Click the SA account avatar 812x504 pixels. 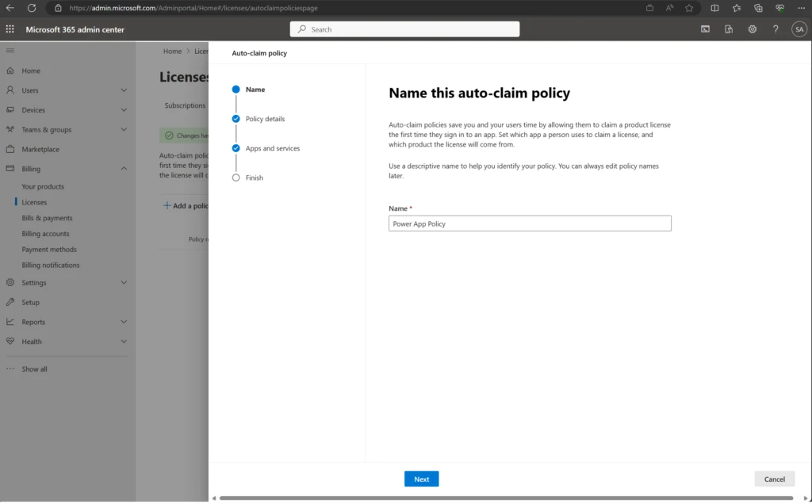pos(799,29)
